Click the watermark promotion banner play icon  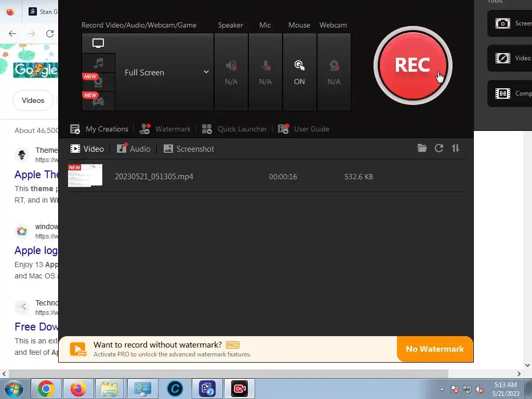78,350
